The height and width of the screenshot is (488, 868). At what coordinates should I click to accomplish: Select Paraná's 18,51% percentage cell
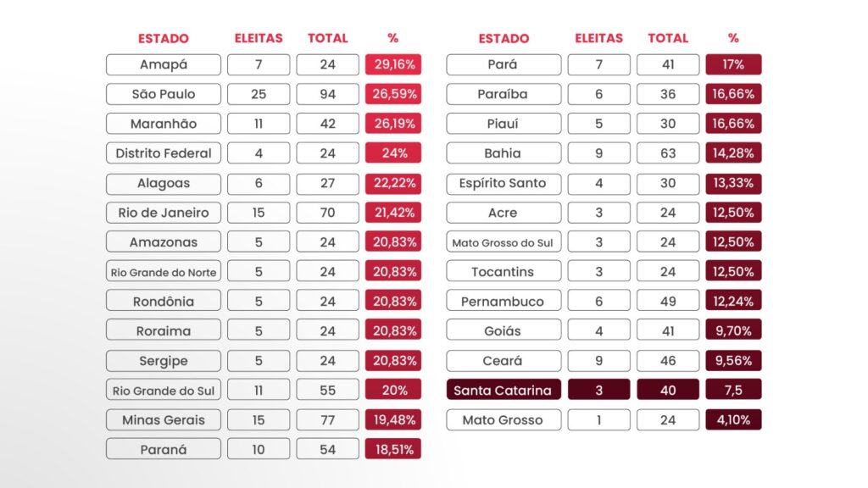393,450
